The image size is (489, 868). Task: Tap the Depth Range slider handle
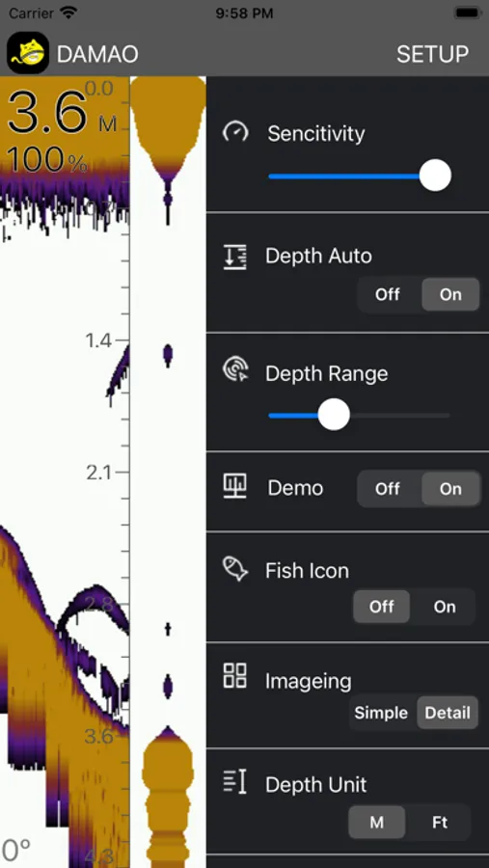pyautogui.click(x=334, y=415)
